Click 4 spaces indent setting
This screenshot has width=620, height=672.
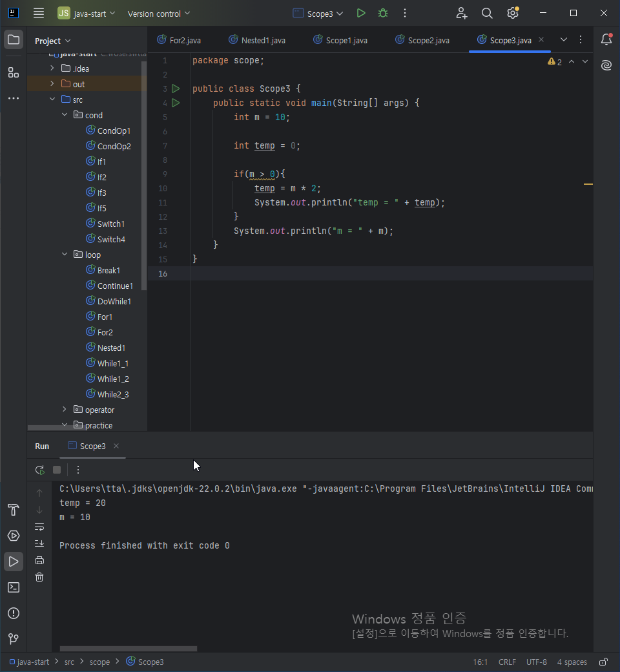click(572, 662)
